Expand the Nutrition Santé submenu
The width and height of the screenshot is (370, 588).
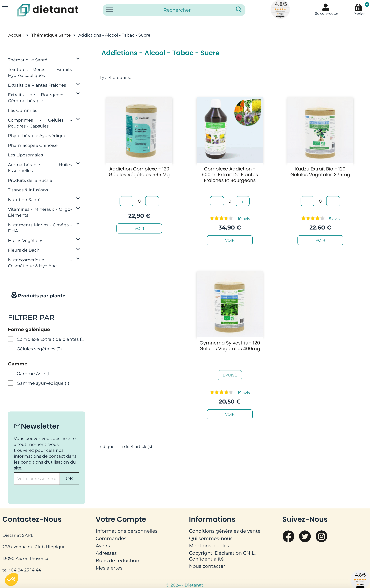78,199
